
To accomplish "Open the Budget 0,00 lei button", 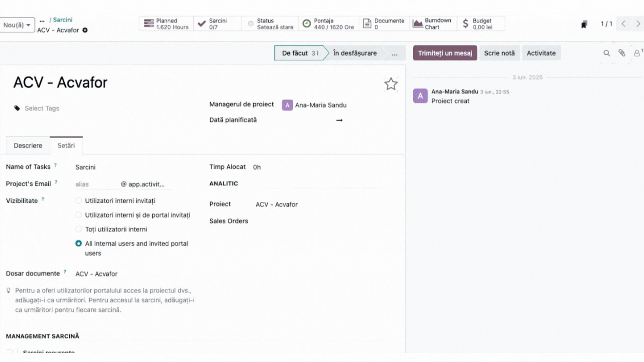I will [x=481, y=24].
